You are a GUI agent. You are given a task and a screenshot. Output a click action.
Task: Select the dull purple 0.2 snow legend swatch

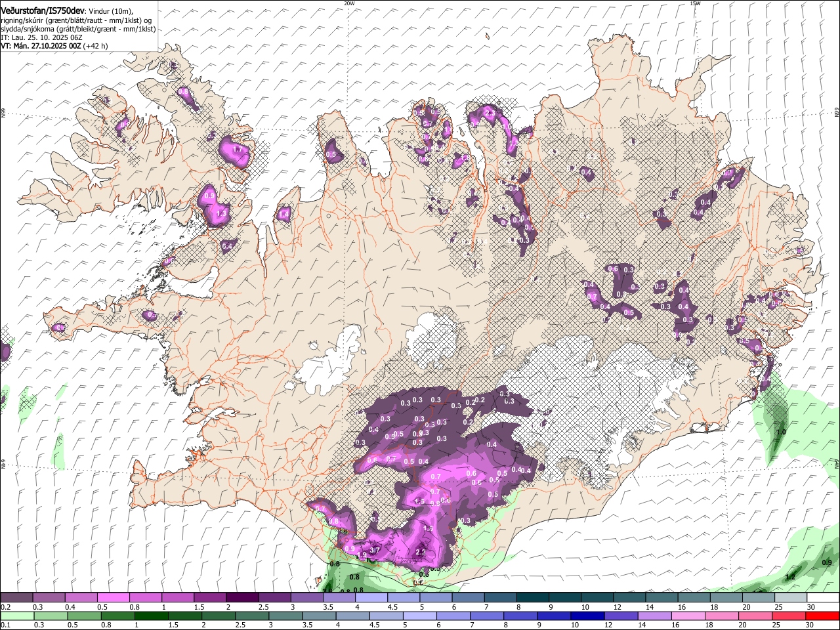pyautogui.click(x=16, y=598)
